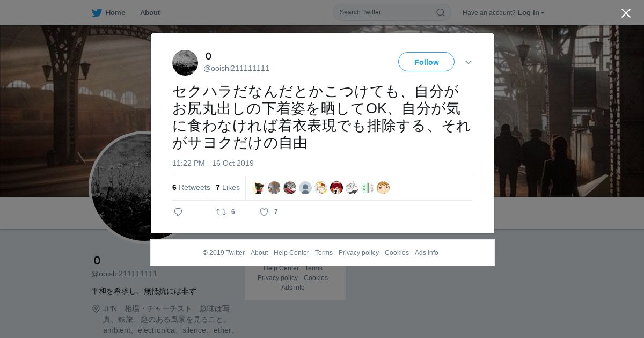Click inside the Search Twitter field

click(x=386, y=12)
